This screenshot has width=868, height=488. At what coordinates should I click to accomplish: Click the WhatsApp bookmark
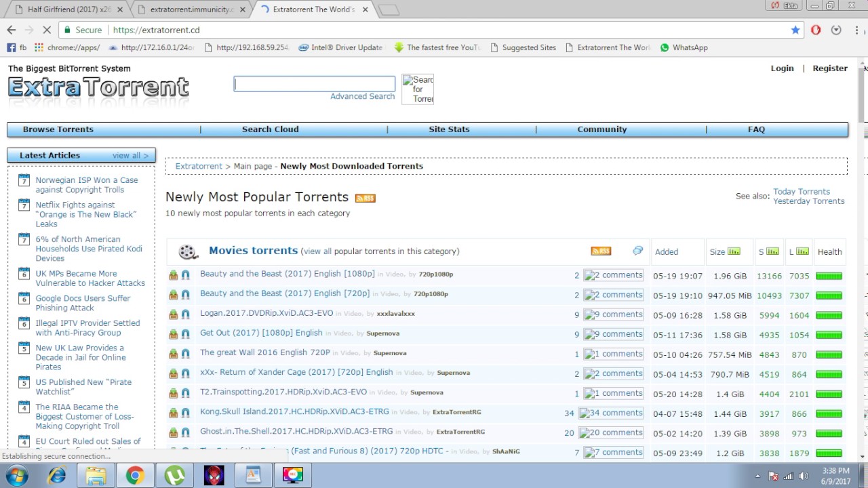684,47
